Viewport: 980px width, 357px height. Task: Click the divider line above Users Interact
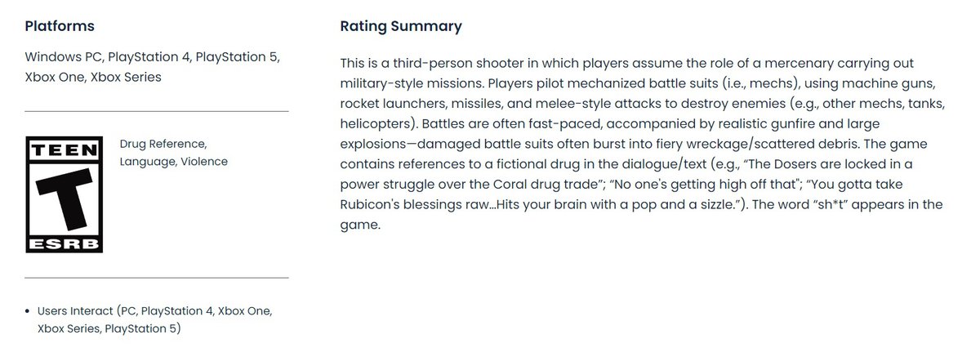pyautogui.click(x=156, y=278)
